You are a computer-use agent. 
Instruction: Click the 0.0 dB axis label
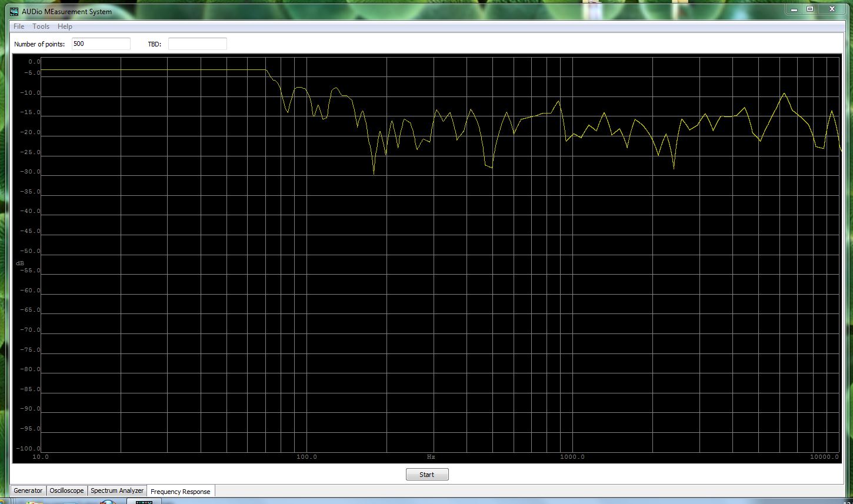coord(34,62)
